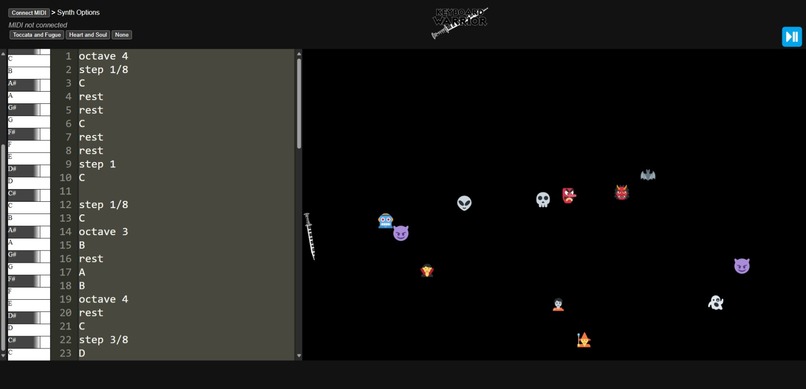Click code line 9 'step 1'
Viewport: 806px width, 389px height.
coord(97,164)
